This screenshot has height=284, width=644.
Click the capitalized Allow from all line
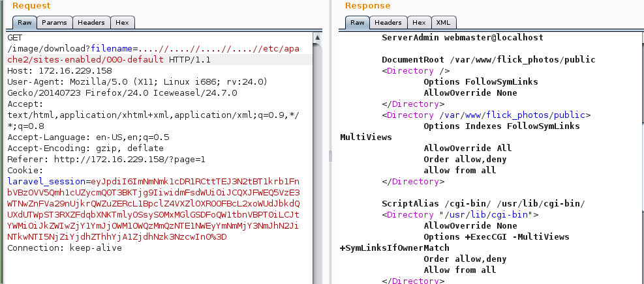[460, 270]
